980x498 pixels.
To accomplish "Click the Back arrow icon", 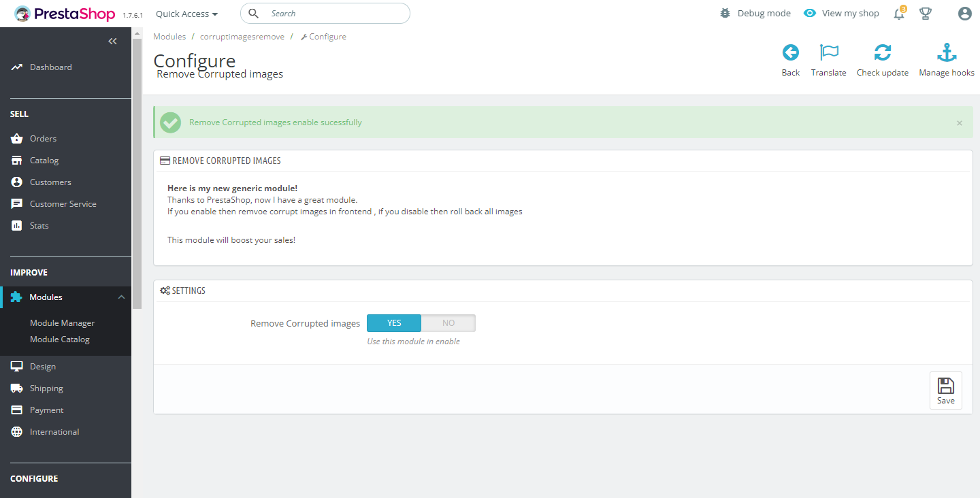I will [x=791, y=52].
